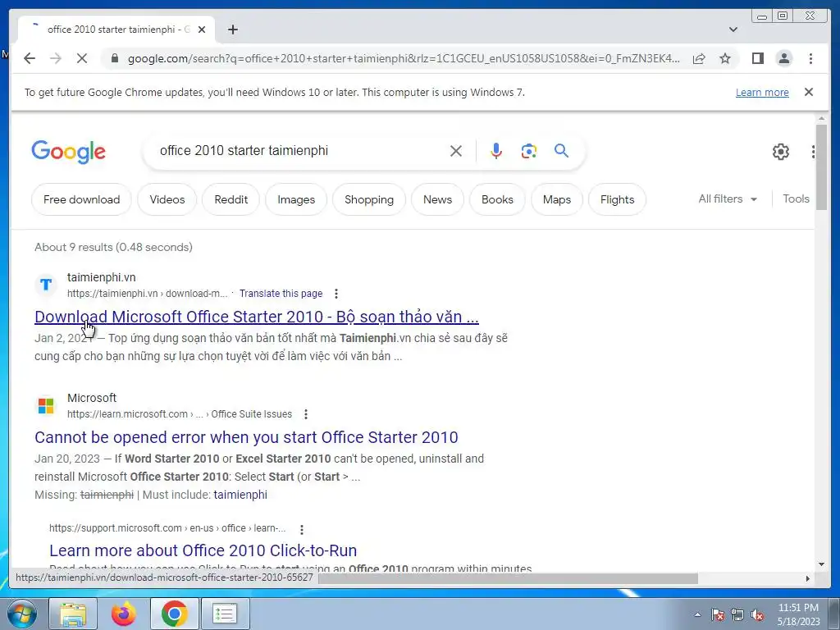Show hidden system tray icons

coord(697,614)
